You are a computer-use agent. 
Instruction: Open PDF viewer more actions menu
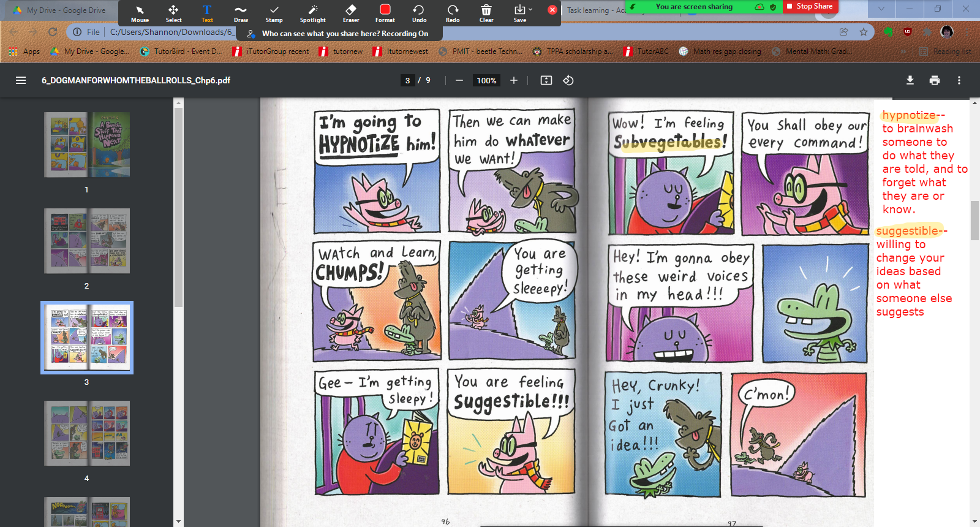[x=959, y=80]
